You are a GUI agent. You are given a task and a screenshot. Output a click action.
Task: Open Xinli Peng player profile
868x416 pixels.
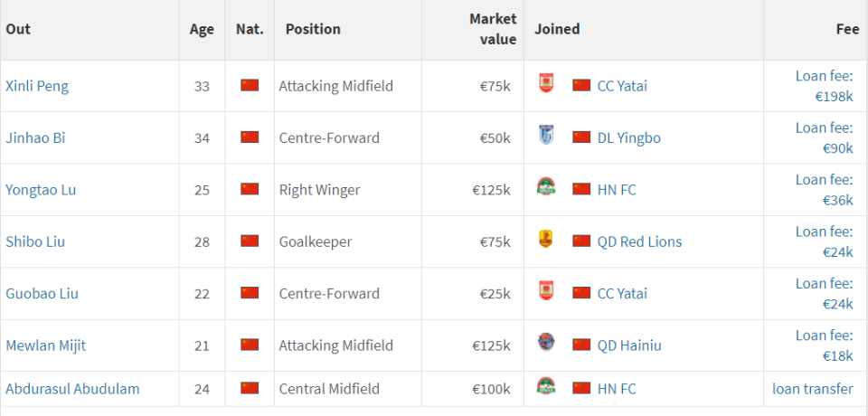(37, 87)
